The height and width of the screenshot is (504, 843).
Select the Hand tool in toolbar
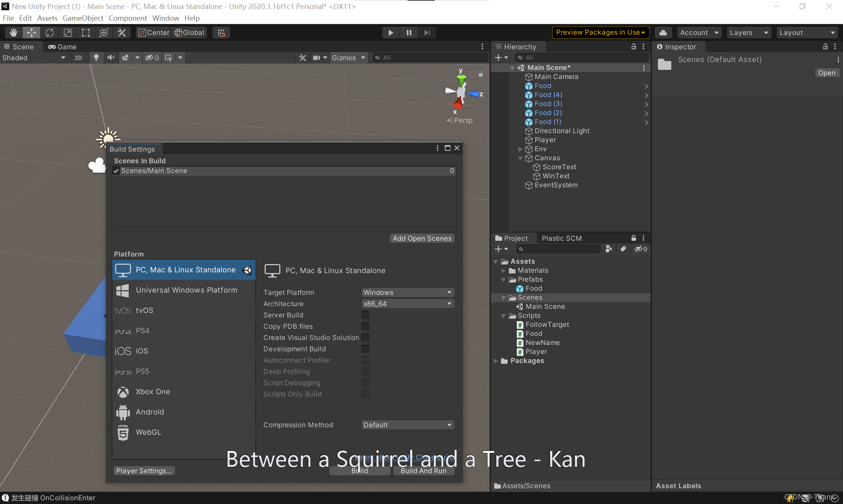tap(13, 33)
